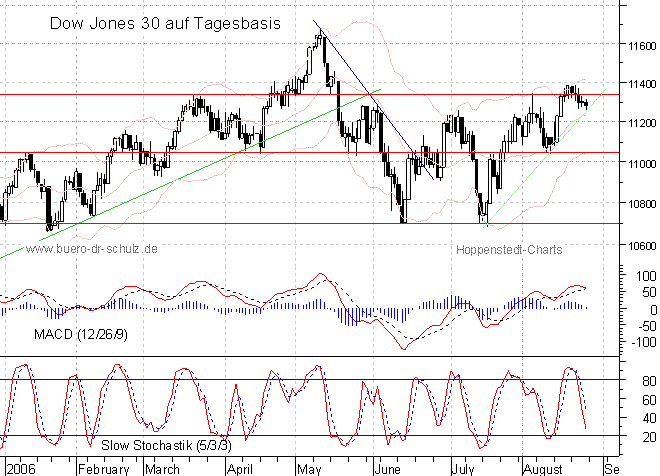Click the MACD axis value -50

pyautogui.click(x=647, y=326)
